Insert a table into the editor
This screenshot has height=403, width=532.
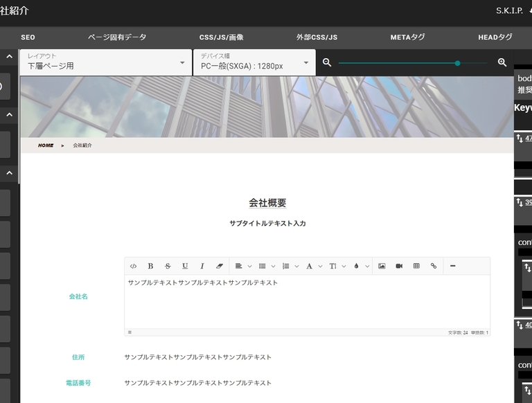tap(416, 266)
